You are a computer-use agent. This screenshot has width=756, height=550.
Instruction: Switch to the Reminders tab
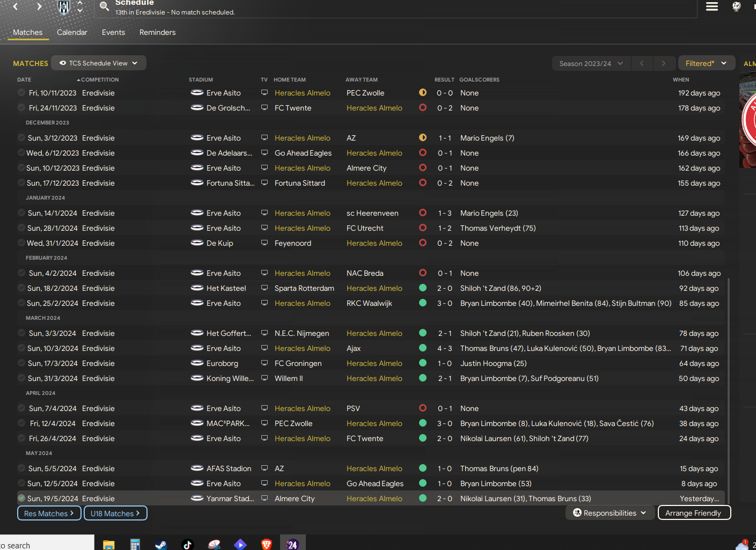(x=157, y=32)
